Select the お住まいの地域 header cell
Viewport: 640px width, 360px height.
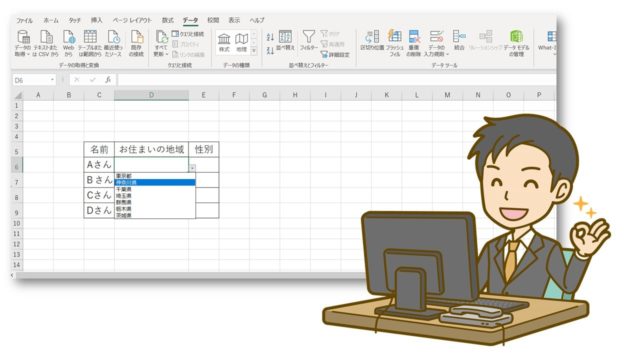tap(151, 149)
